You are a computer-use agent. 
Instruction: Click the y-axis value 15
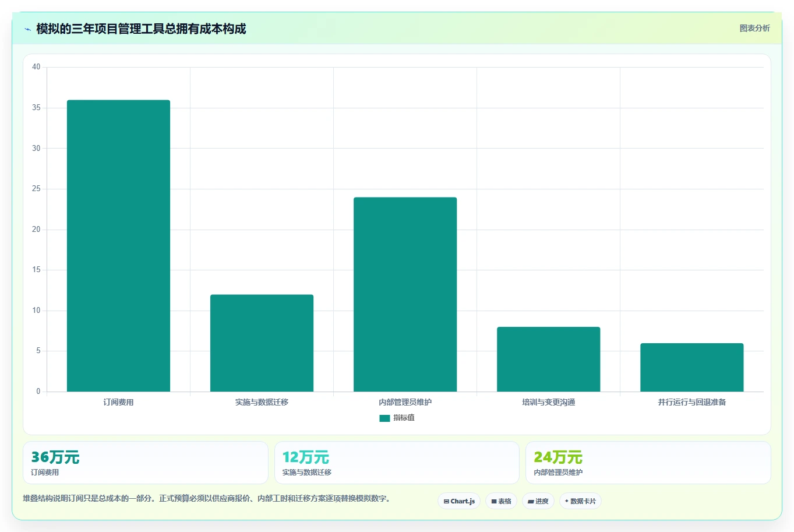tap(36, 270)
